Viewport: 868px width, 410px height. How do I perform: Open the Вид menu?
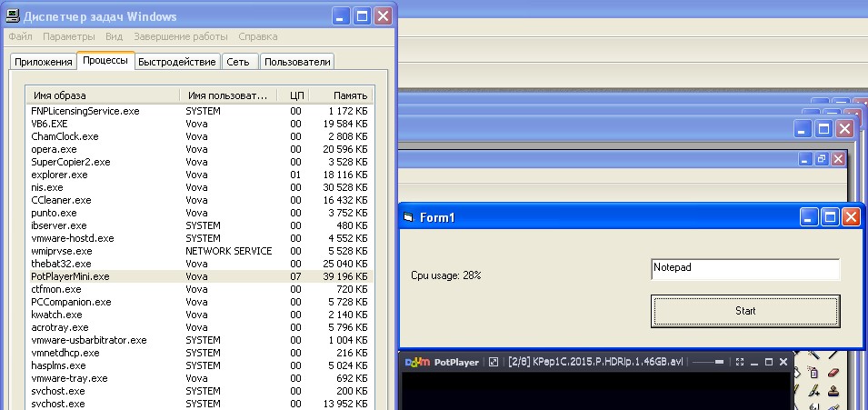click(x=114, y=36)
